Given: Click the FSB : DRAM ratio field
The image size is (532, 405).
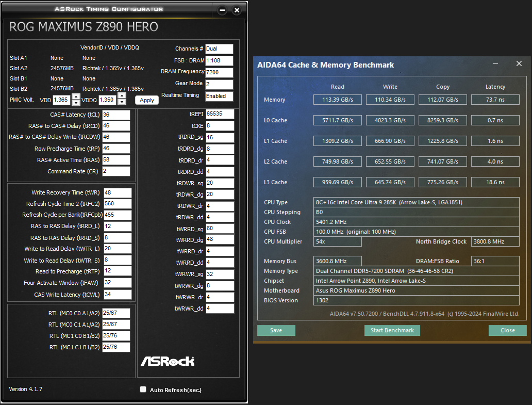Looking at the screenshot, I should (219, 61).
